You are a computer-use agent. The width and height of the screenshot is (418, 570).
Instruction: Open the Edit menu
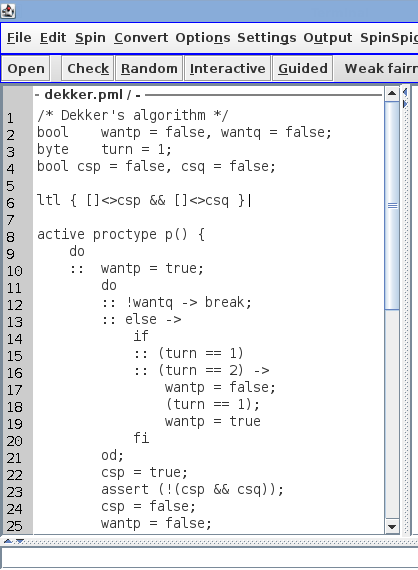[x=53, y=38]
